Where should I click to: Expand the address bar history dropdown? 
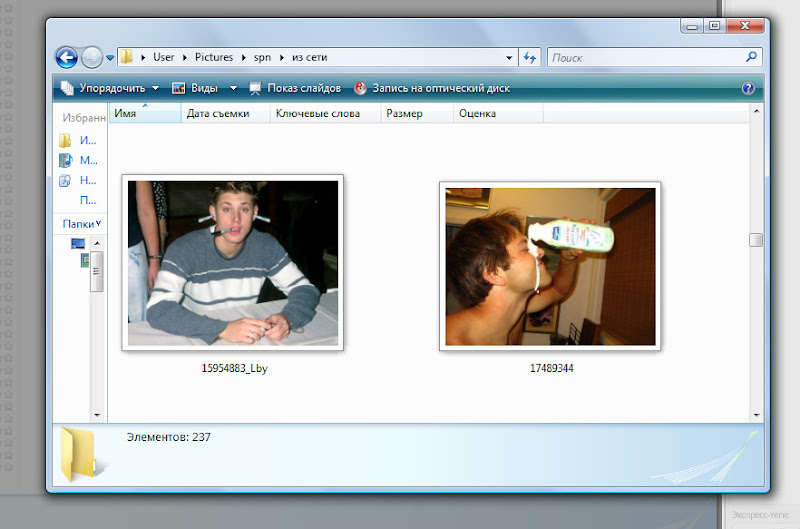509,58
